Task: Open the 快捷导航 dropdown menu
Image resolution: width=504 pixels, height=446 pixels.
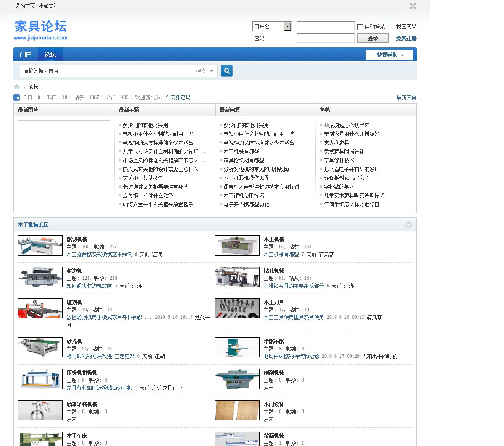Action: (x=389, y=55)
